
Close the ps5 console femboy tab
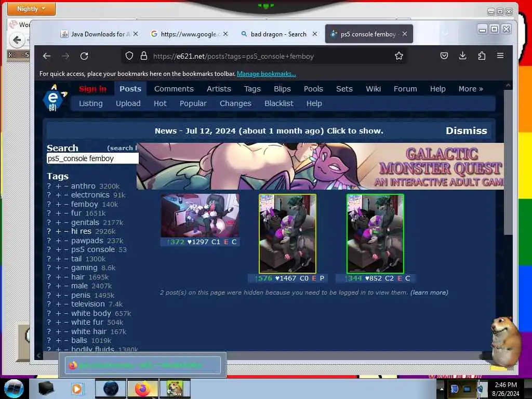tap(404, 34)
